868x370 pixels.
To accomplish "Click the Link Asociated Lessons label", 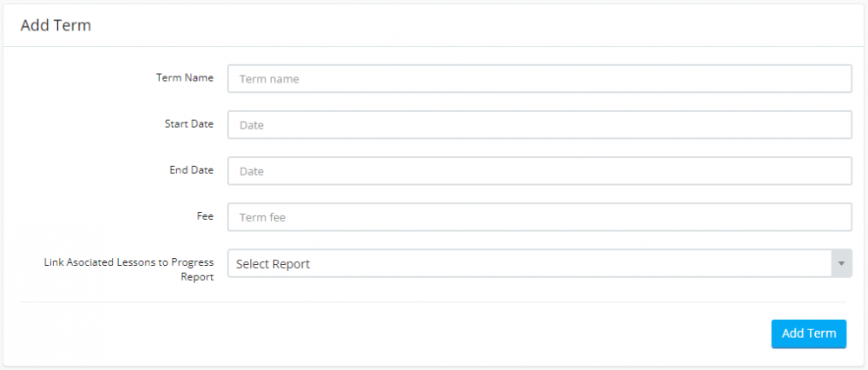I will [x=128, y=262].
